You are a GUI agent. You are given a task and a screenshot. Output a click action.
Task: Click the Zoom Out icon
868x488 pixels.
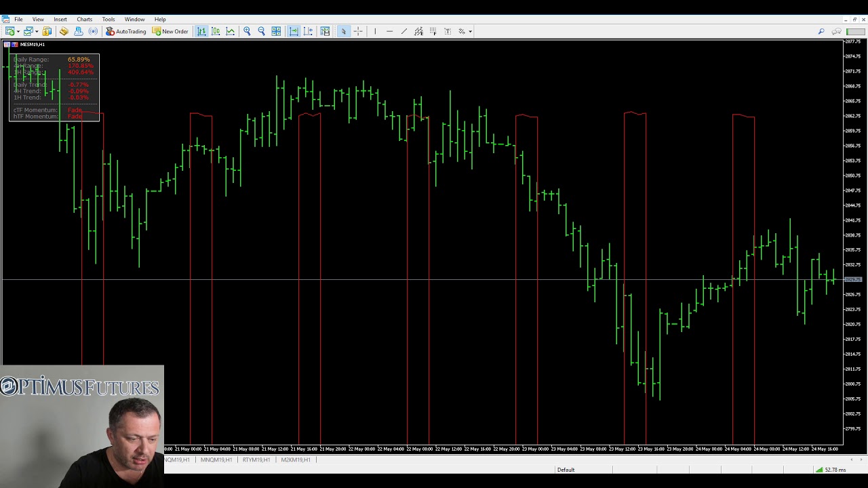click(x=261, y=31)
